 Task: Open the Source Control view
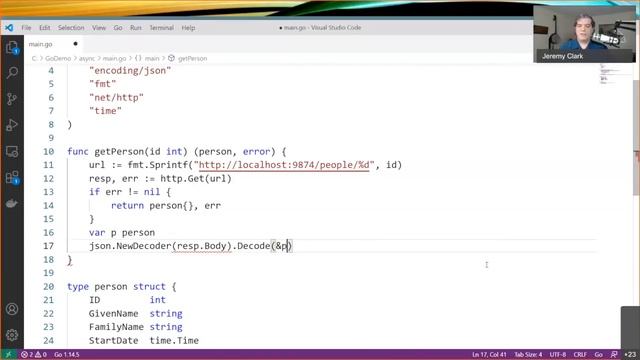[12, 99]
